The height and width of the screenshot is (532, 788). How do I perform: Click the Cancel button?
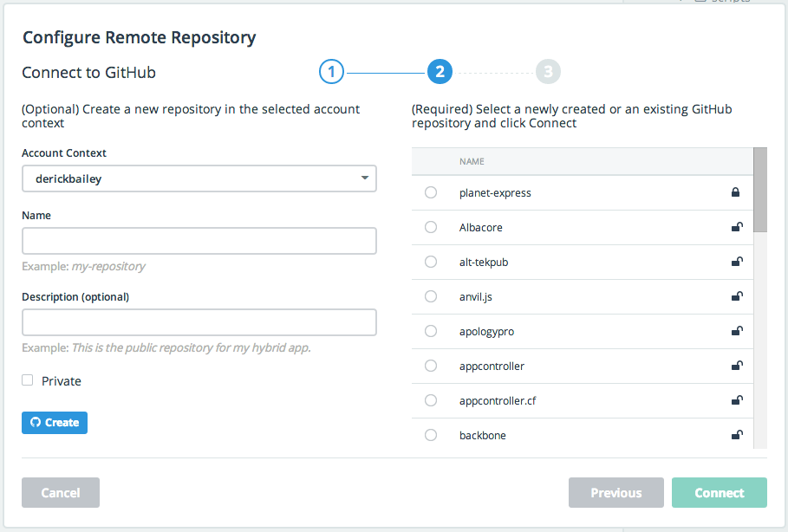pos(61,493)
